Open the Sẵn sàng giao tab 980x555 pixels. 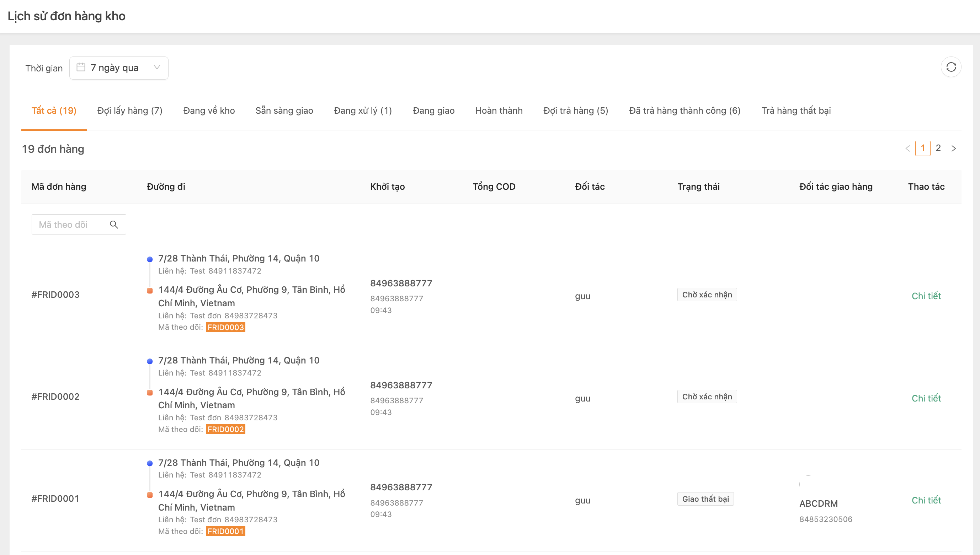click(x=284, y=111)
